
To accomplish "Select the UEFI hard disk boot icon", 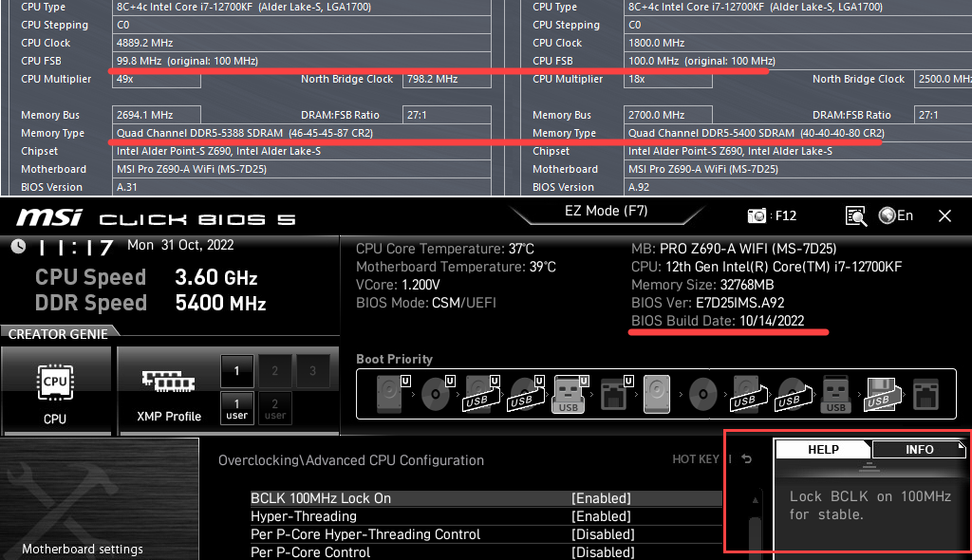I will tap(393, 393).
